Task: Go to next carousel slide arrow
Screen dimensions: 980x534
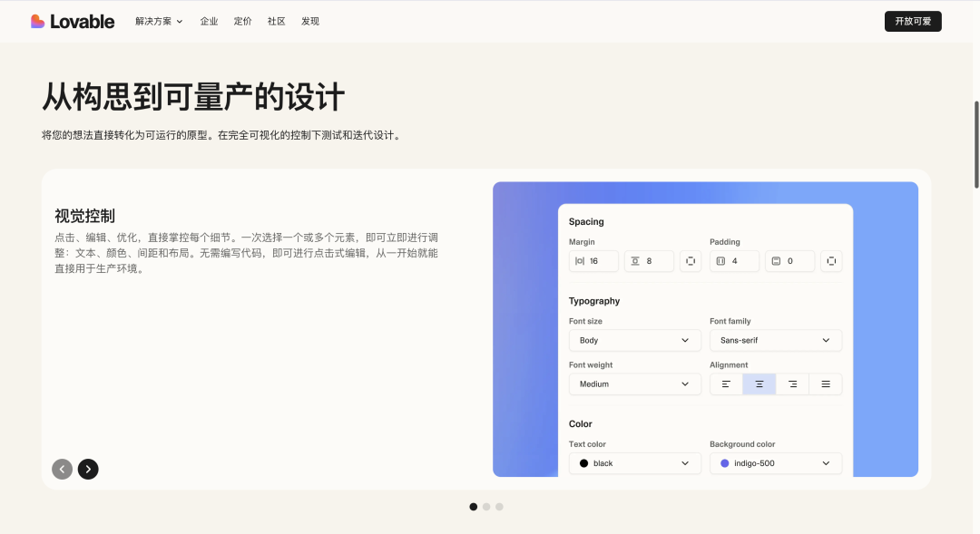Action: 88,469
